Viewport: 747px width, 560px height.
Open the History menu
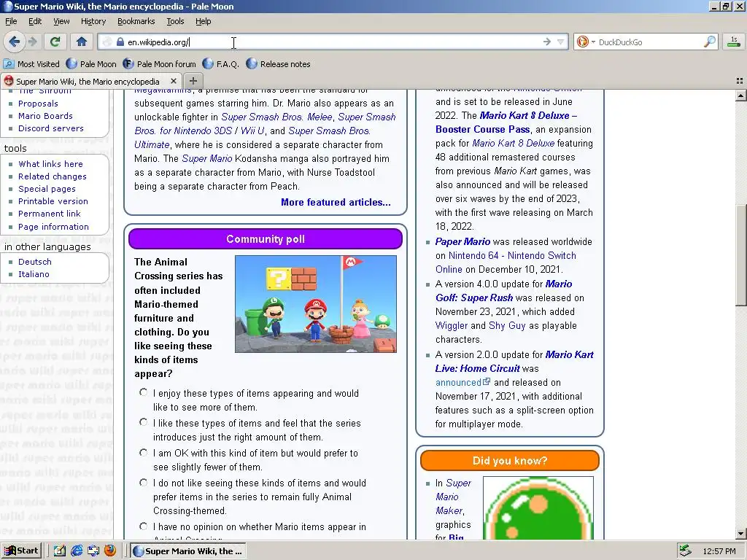pos(93,21)
